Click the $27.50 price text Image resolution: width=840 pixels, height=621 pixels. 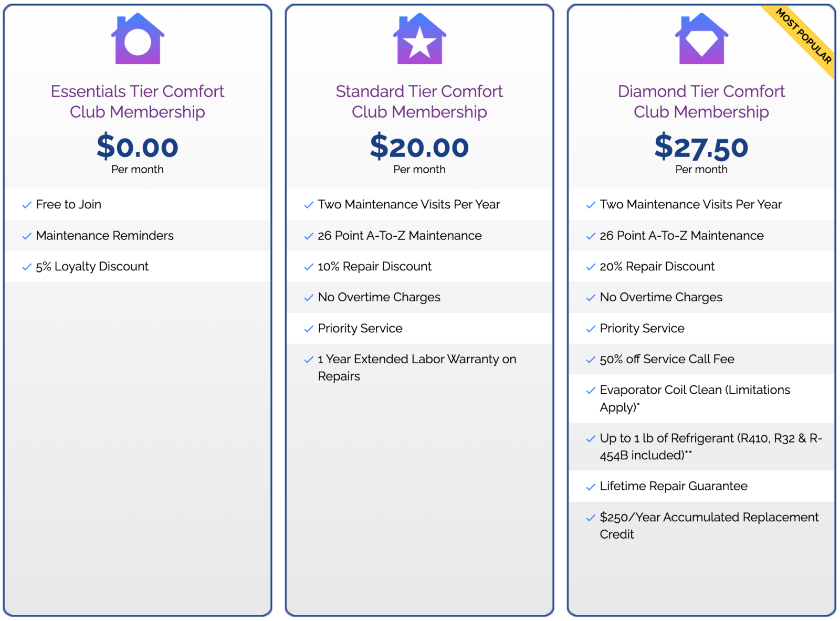tap(701, 146)
